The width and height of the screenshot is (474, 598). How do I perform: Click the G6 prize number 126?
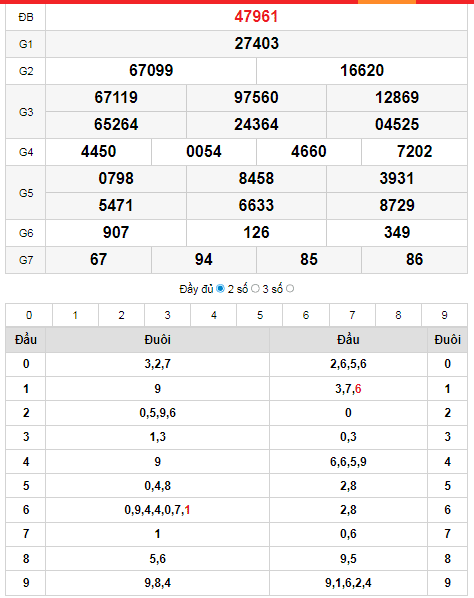coord(256,233)
